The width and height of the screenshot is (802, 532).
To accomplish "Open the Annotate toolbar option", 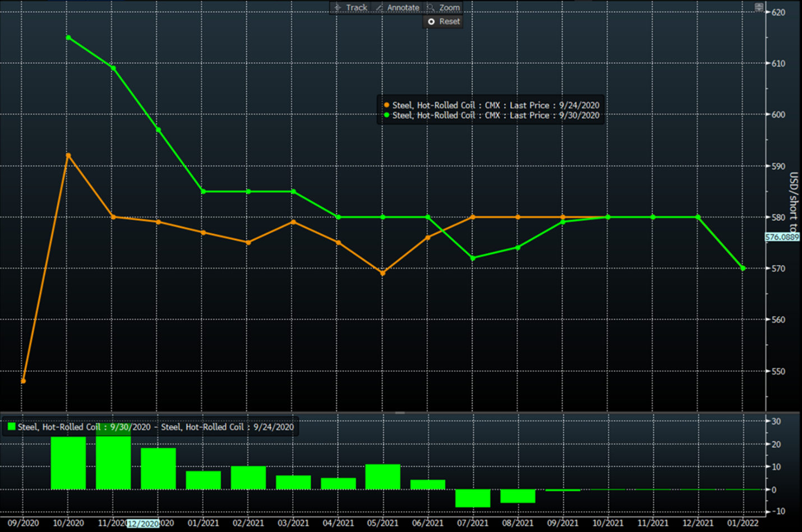I will click(x=403, y=7).
